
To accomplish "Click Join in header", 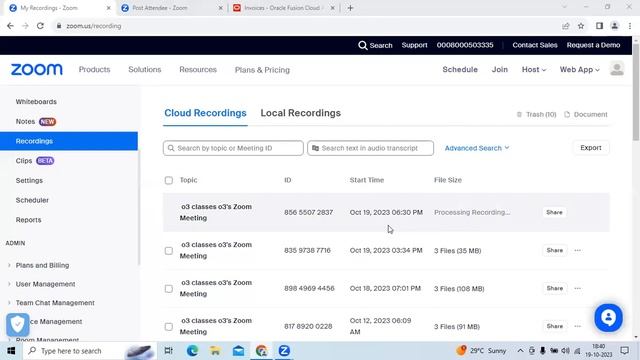I will (x=500, y=69).
